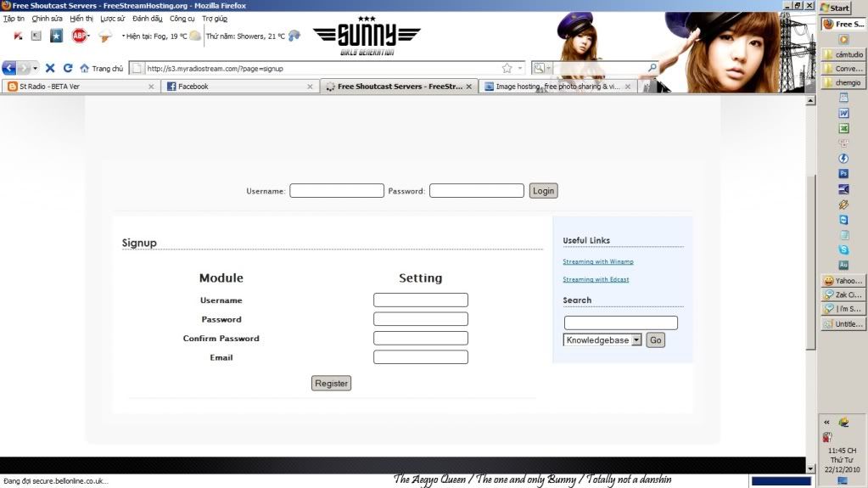Image resolution: width=868 pixels, height=488 pixels.
Task: Reload the page with the refresh icon
Action: point(67,68)
